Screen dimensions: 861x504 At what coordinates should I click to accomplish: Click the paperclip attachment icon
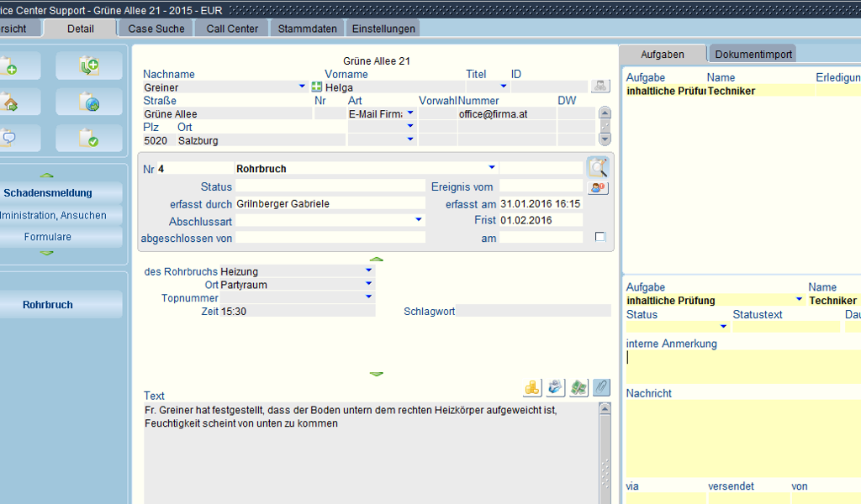[x=600, y=387]
